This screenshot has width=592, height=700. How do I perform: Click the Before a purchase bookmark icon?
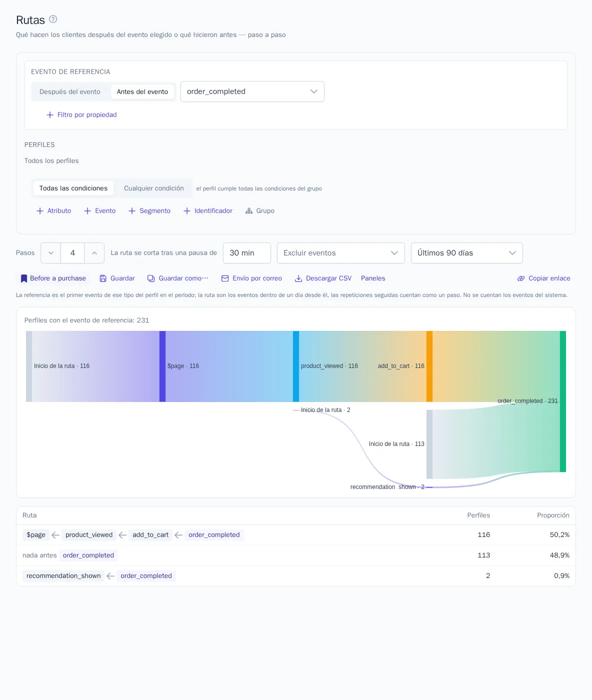click(24, 278)
